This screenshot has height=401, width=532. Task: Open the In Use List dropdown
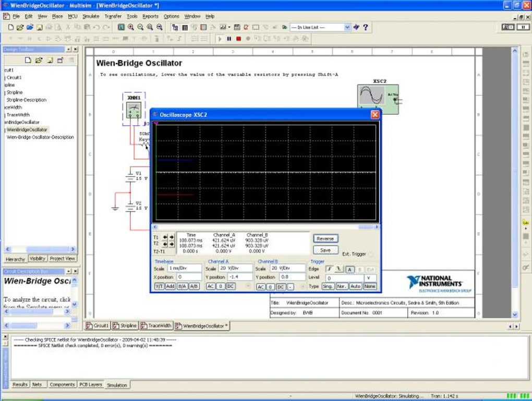347,27
